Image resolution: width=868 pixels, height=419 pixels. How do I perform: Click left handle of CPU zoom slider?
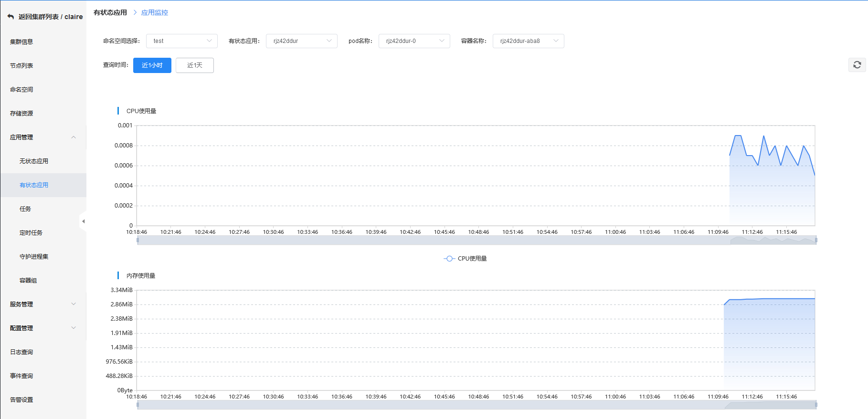[138, 240]
